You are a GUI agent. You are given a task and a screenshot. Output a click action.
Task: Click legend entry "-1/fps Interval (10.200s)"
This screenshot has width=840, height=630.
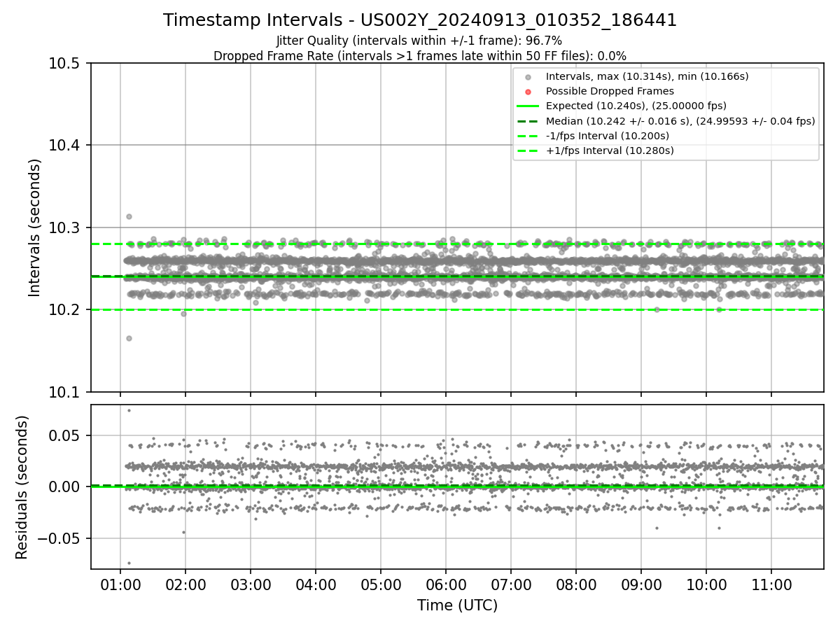[x=608, y=136]
